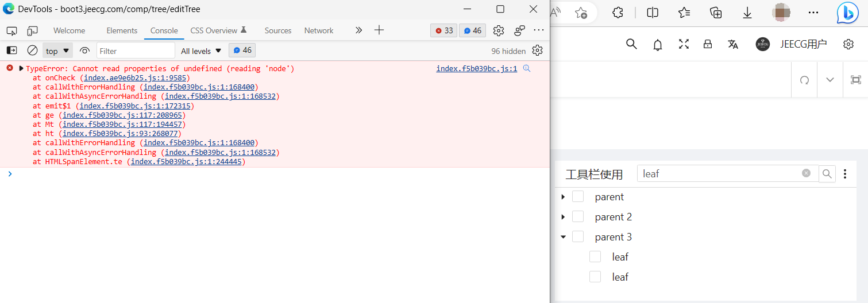Open the Bing chat sidebar button
The width and height of the screenshot is (868, 303).
pos(847,13)
